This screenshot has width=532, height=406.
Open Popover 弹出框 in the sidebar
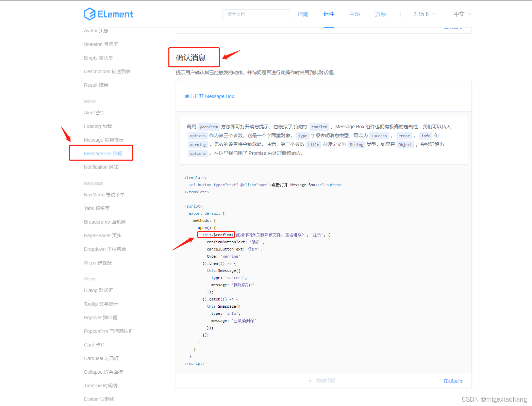(101, 318)
